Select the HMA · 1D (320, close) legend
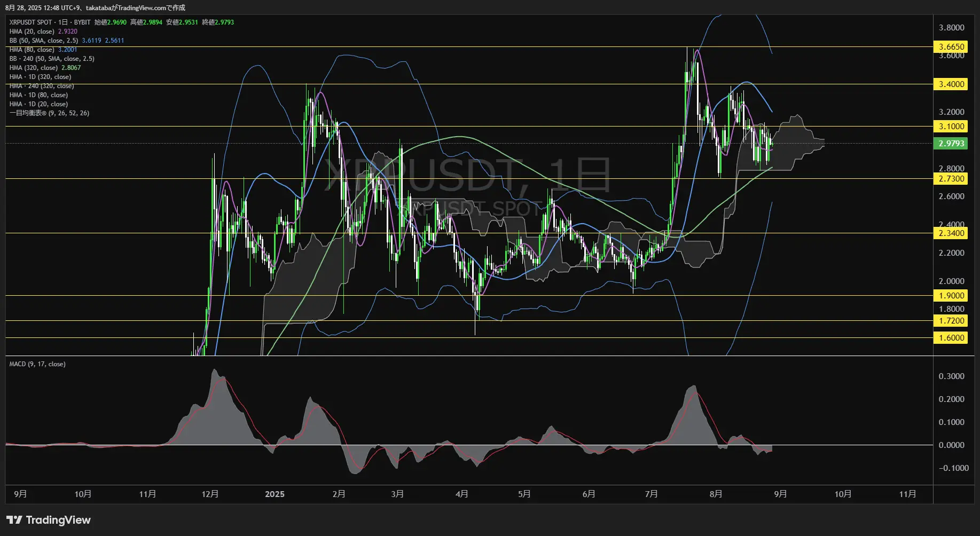Image resolution: width=980 pixels, height=536 pixels. 40,77
